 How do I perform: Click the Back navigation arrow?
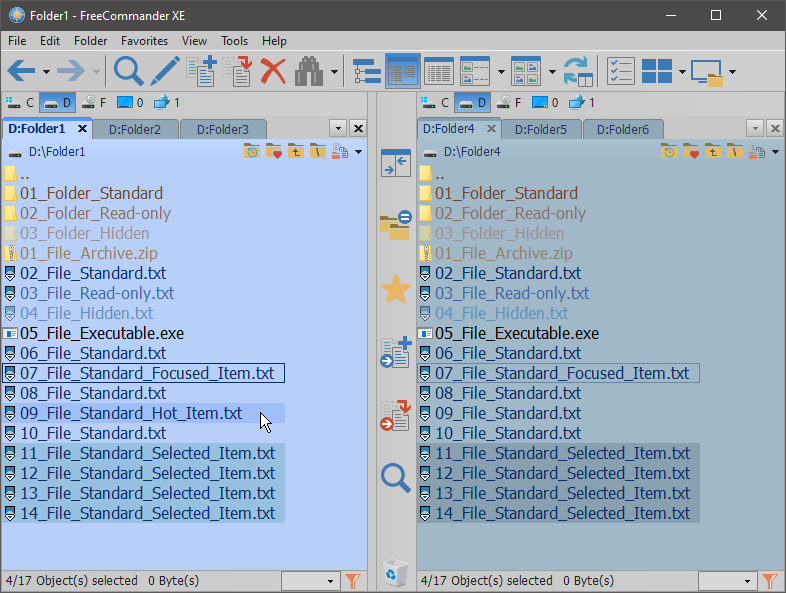coord(21,71)
